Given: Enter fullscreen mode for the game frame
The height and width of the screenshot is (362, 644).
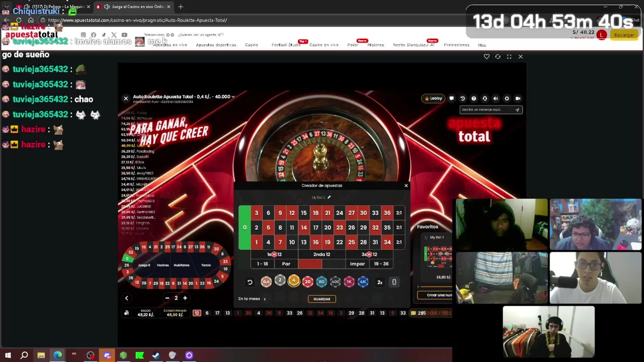Looking at the screenshot, I should click(x=509, y=57).
